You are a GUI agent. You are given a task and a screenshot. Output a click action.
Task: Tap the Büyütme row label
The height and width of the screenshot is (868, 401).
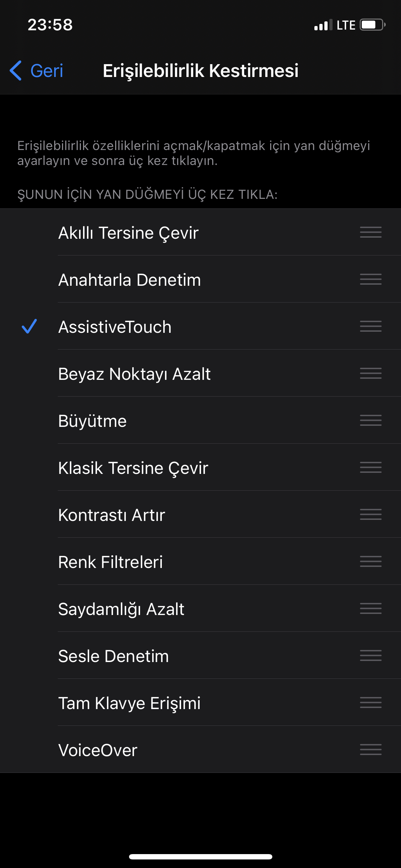[93, 421]
